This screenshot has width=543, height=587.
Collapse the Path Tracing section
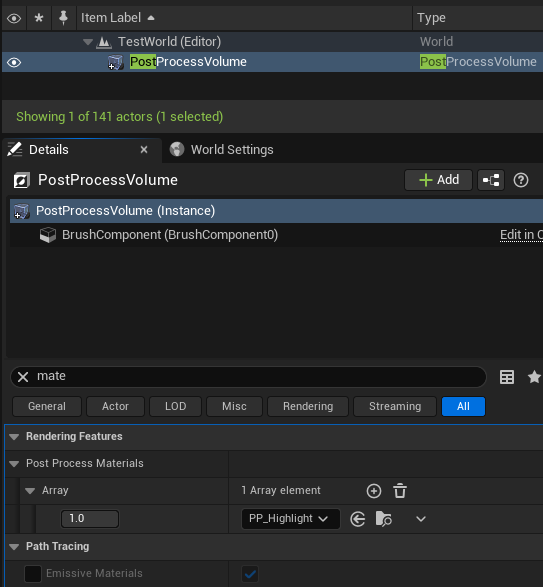(14, 547)
